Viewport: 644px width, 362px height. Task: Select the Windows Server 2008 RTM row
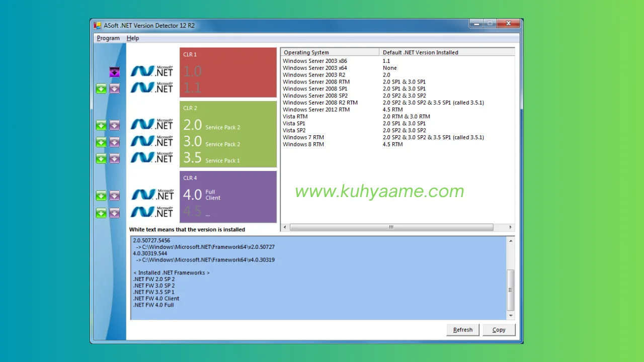[x=397, y=82]
